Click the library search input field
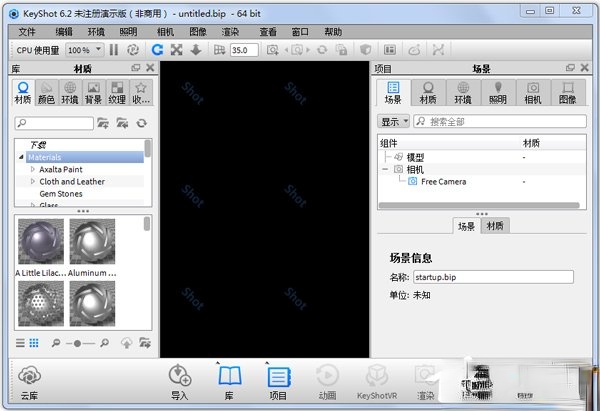Viewport: 600px width, 411px height. [54, 123]
